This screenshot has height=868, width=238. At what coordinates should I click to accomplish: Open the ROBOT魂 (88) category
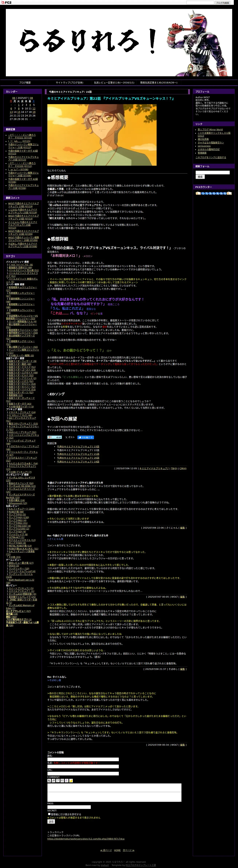click(16, 512)
